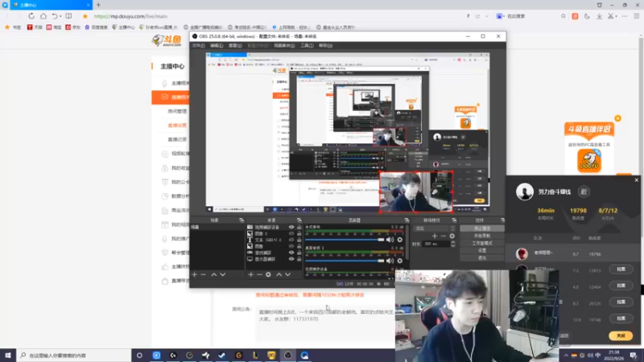Pop out the OBS audio mixer dock
The image size is (644, 362).
click(x=407, y=220)
